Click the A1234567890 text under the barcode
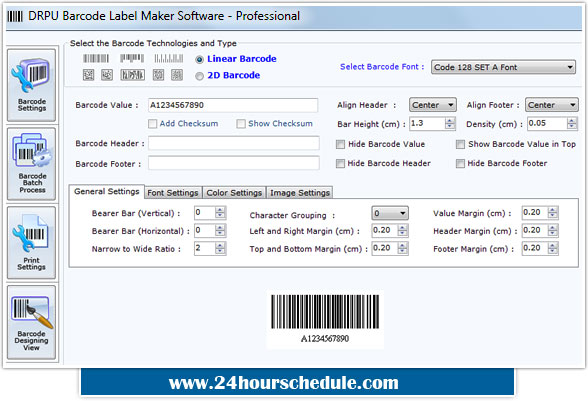The height and width of the screenshot is (401, 588). 325,339
